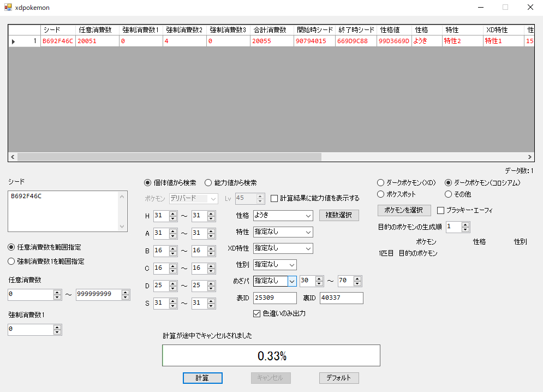
Task: Click the 合計消費数 column header
Action: point(272,30)
